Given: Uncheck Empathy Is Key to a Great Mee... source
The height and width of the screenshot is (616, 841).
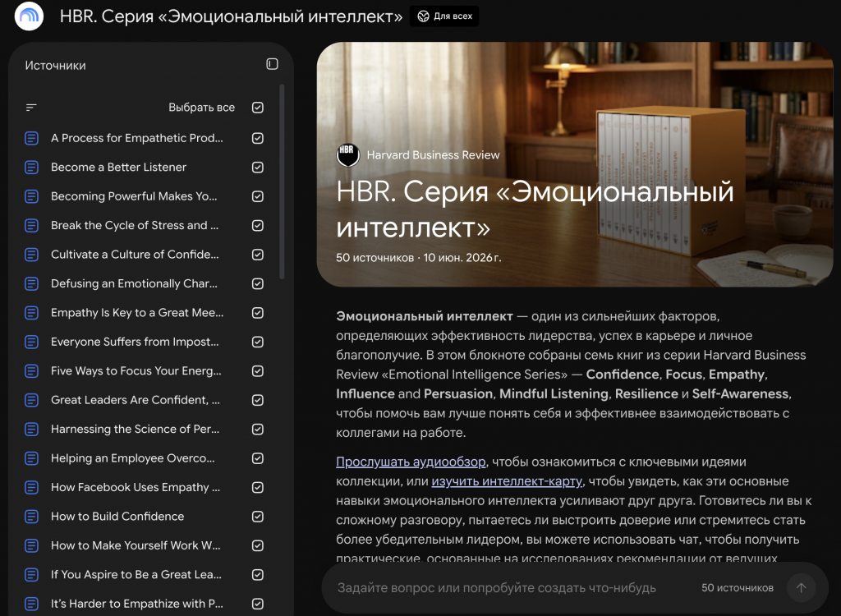Looking at the screenshot, I should (x=257, y=312).
